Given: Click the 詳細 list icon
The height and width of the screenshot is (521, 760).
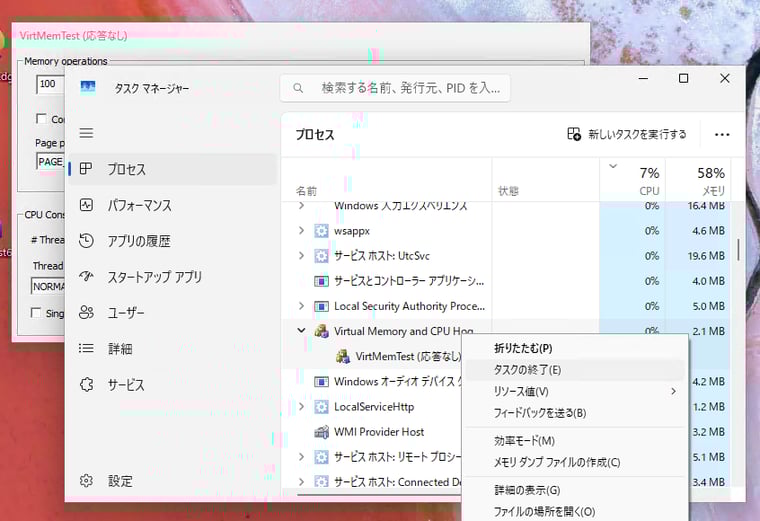Looking at the screenshot, I should pyautogui.click(x=86, y=348).
